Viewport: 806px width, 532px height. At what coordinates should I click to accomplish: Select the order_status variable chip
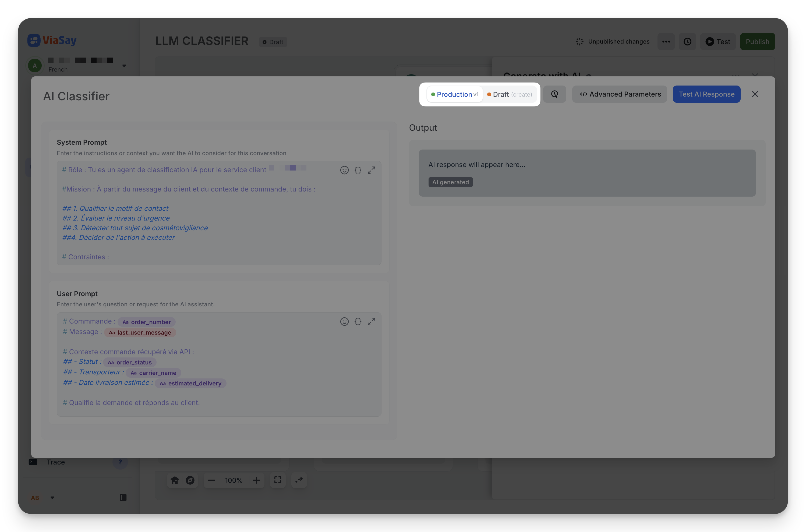click(x=130, y=362)
